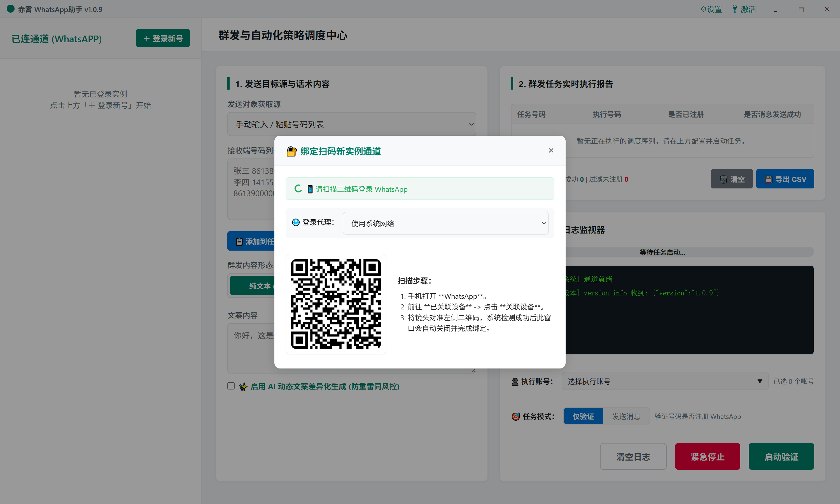Close the 赤霄 WhatsApp助手 window
The image size is (840, 504).
tap(827, 10)
